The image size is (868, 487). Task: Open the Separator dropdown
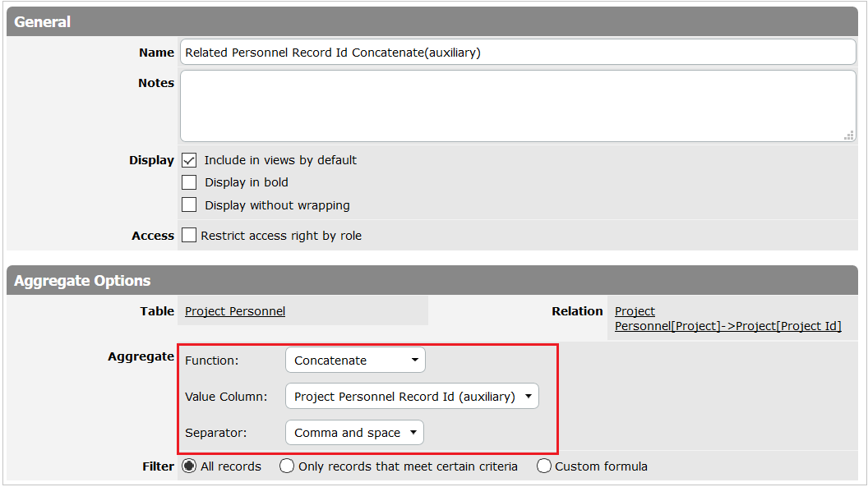pos(354,433)
